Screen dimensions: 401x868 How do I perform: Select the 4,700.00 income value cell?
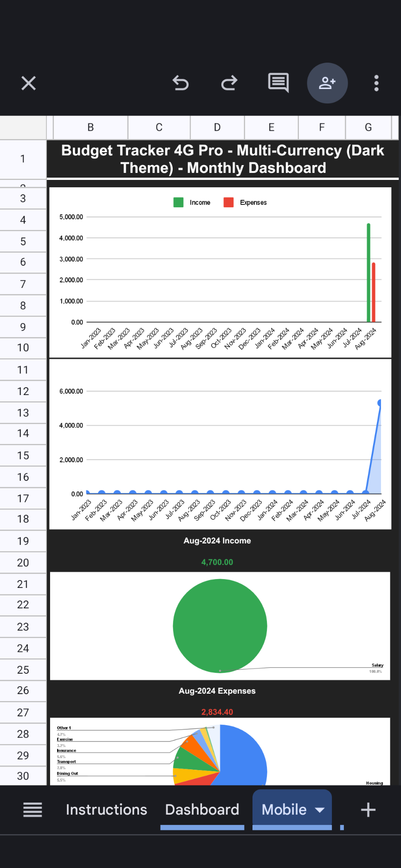click(217, 562)
